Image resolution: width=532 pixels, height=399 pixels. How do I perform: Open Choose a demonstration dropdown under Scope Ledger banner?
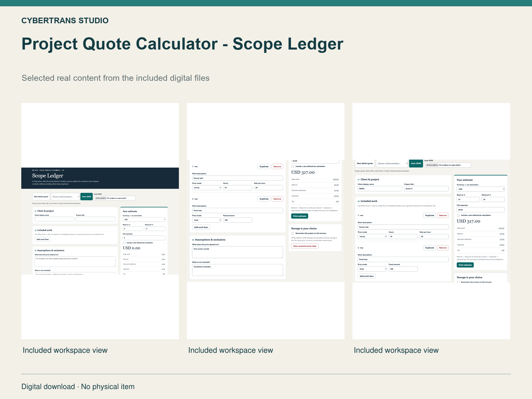coord(65,197)
